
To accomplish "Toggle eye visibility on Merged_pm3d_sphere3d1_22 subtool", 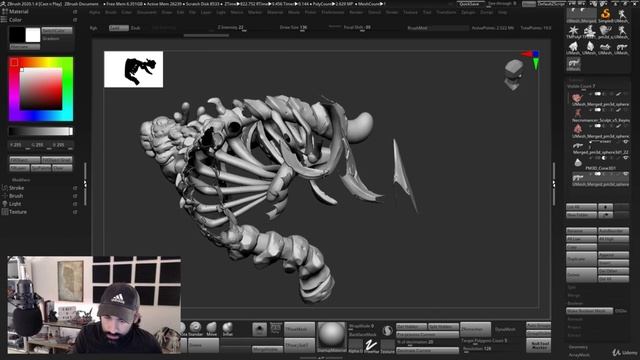I will click(626, 142).
